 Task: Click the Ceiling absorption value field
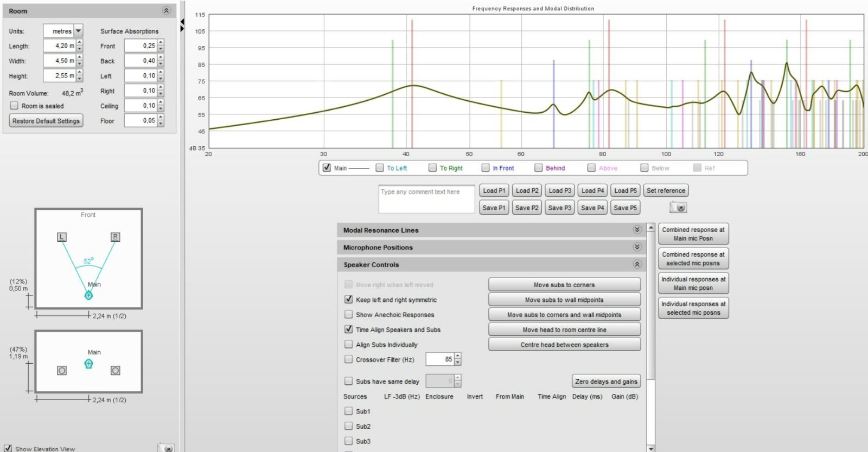click(141, 106)
